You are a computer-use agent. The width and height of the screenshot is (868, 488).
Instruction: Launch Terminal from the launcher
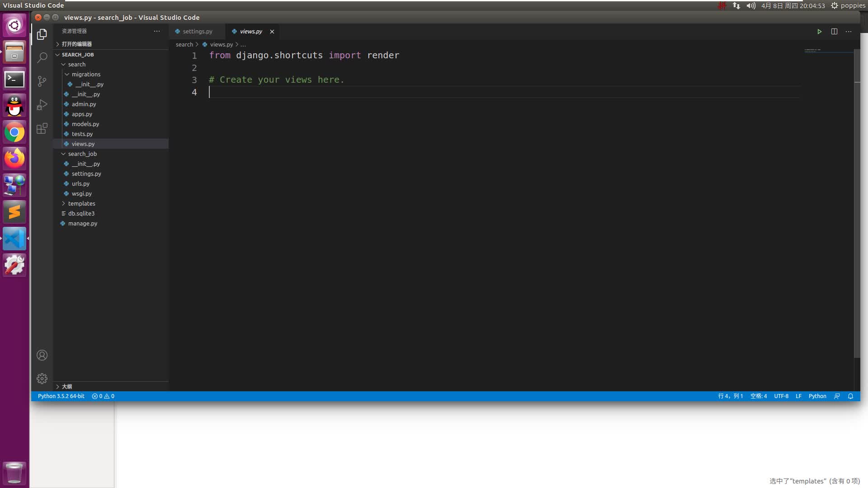click(14, 79)
